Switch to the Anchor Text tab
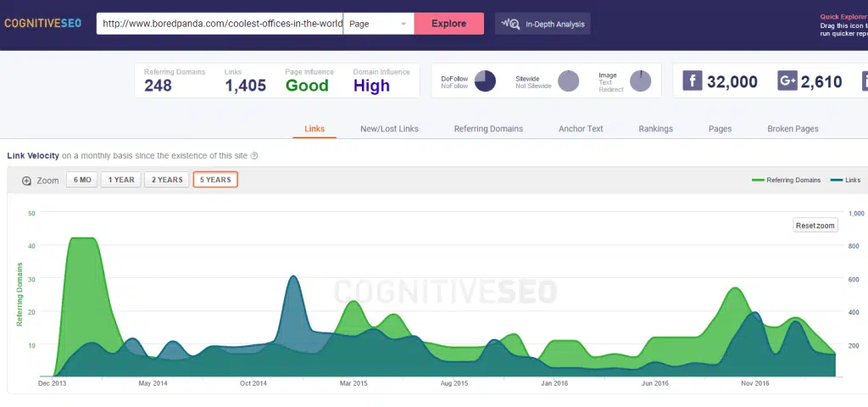The height and width of the screenshot is (407, 868). [581, 129]
